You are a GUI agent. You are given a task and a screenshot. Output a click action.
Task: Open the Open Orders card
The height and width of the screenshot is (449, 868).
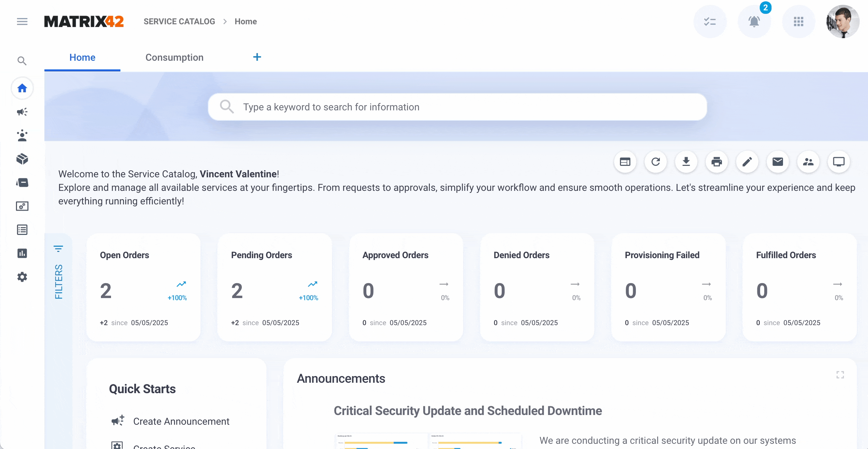pos(143,287)
